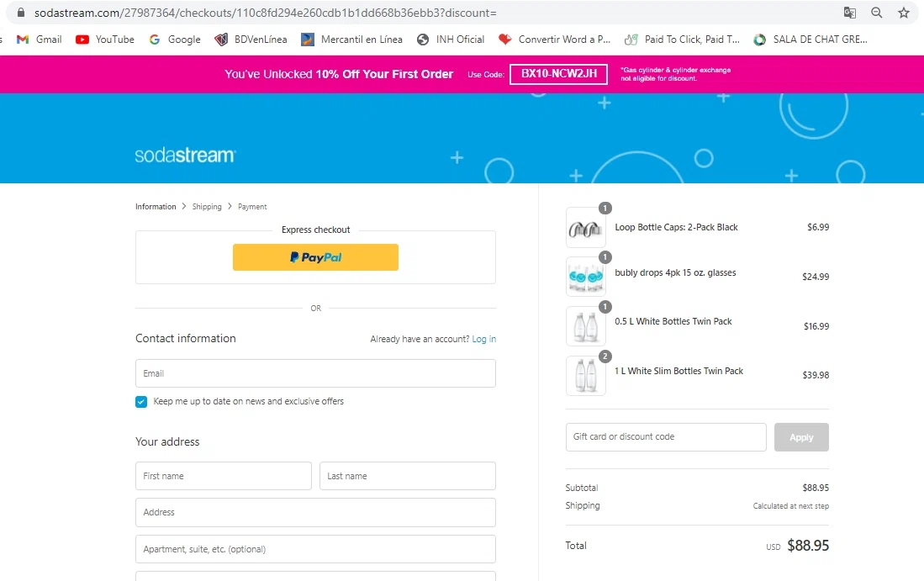Open the Google bookmark
The width and height of the screenshot is (924, 581).
pyautogui.click(x=174, y=40)
